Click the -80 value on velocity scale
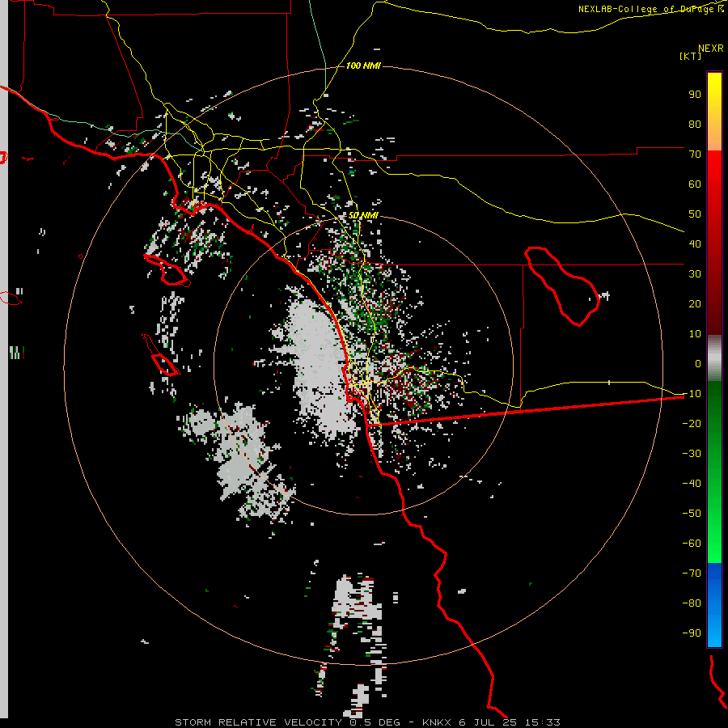The image size is (728, 728). [x=692, y=603]
